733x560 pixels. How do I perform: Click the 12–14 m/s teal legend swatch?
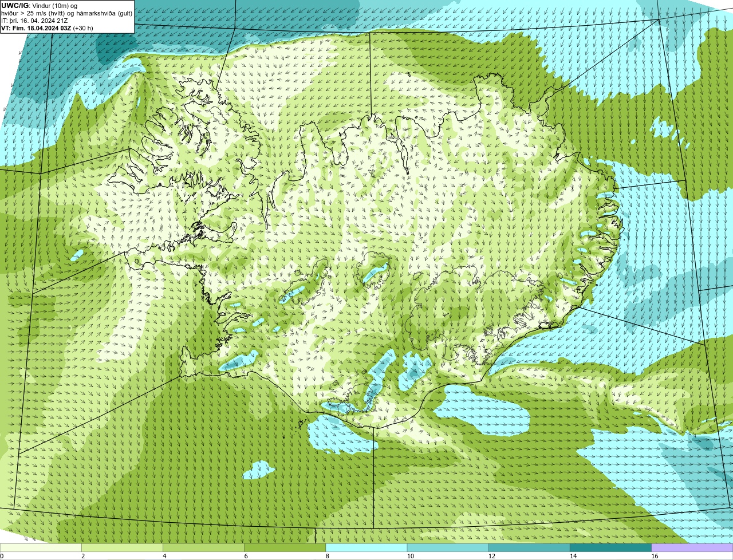tap(529, 547)
